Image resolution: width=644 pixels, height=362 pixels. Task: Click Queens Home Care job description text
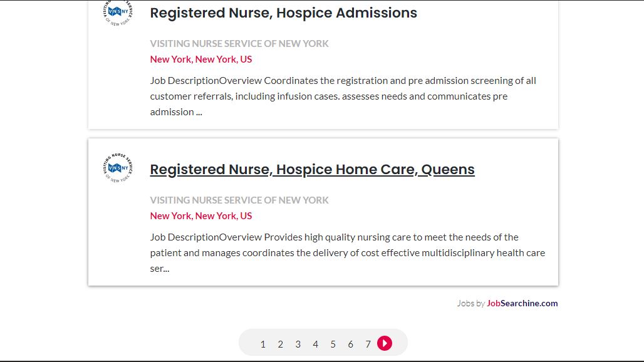coord(348,253)
